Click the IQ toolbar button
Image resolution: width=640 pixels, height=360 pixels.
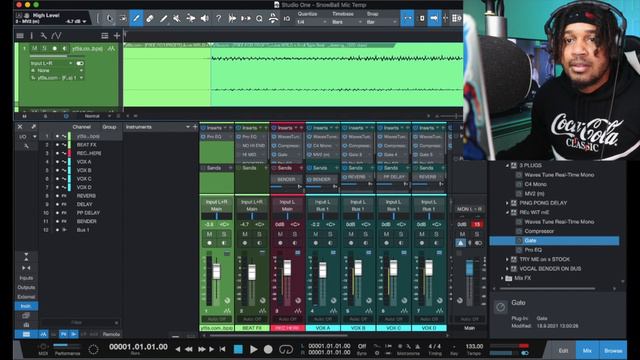coord(287,18)
